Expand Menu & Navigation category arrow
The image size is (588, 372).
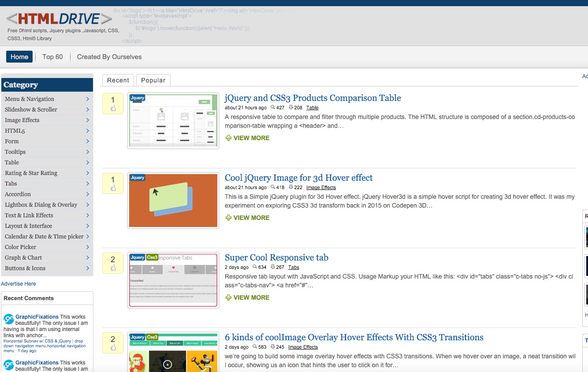tap(88, 99)
